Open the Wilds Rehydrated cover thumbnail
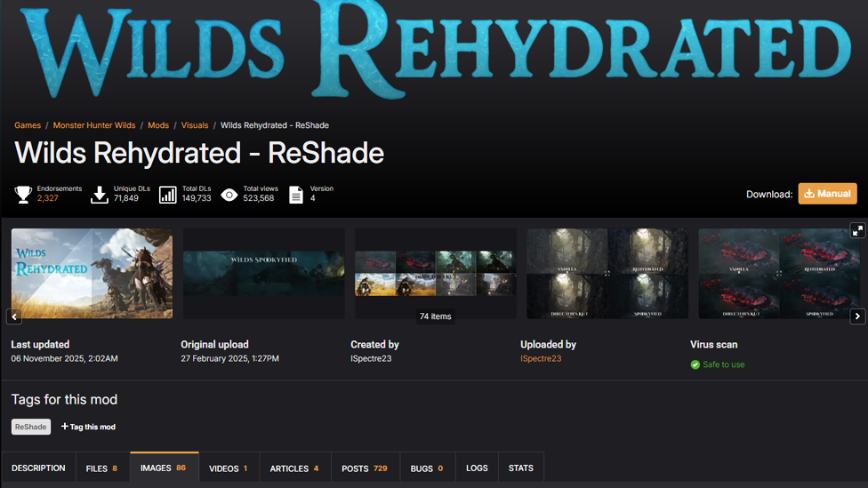This screenshot has width=868, height=488. click(x=92, y=273)
